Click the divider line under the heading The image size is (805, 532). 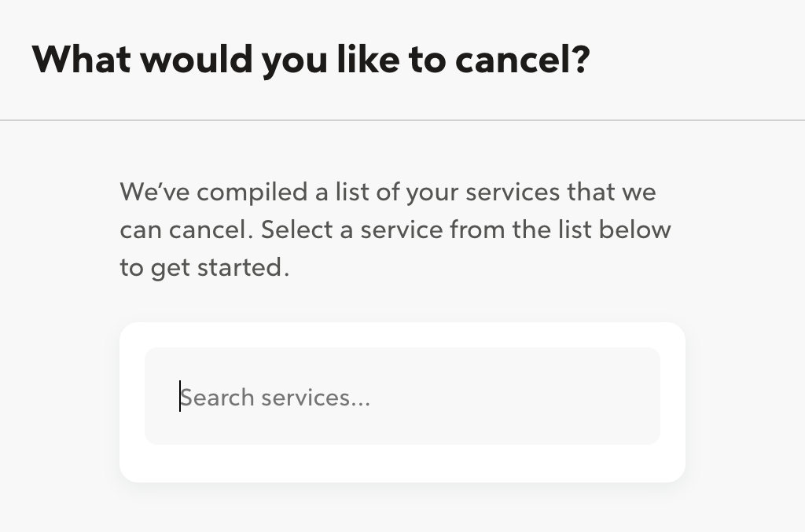click(402, 119)
